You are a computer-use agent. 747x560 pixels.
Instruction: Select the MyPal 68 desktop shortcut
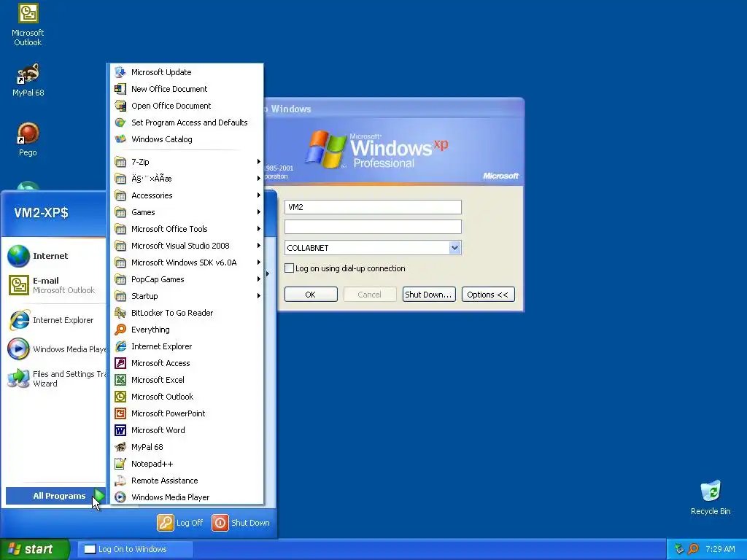click(x=28, y=80)
